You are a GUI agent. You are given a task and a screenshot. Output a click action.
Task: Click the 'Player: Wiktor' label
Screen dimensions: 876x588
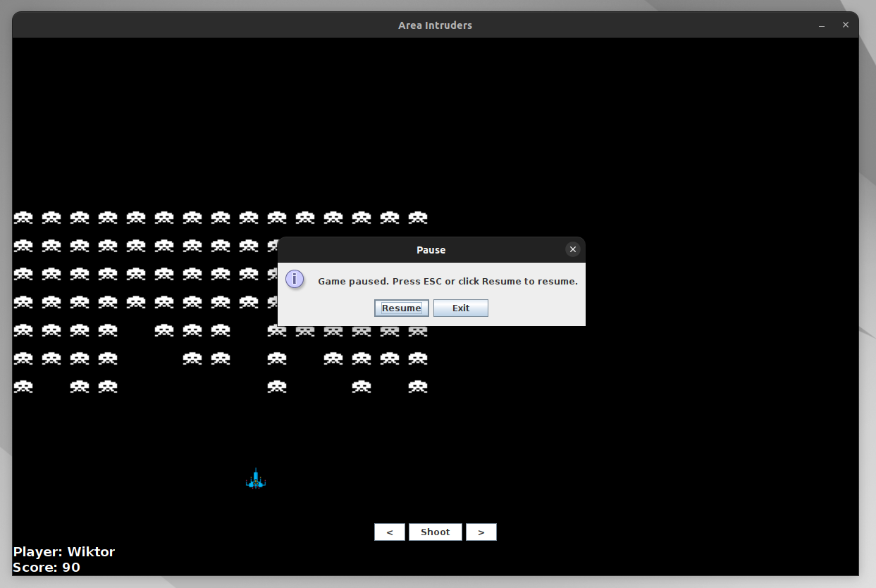point(64,551)
